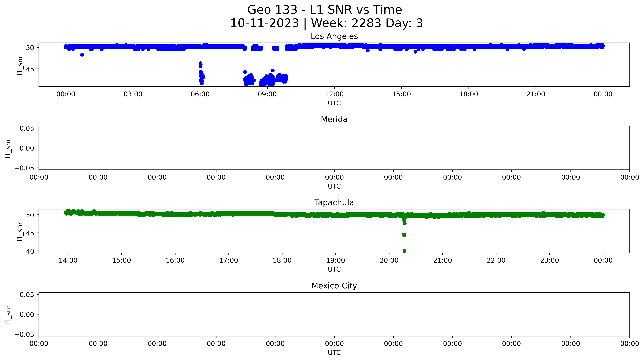
Task: Click the 0.00 y-tick label on Merida plot
Action: [27, 148]
